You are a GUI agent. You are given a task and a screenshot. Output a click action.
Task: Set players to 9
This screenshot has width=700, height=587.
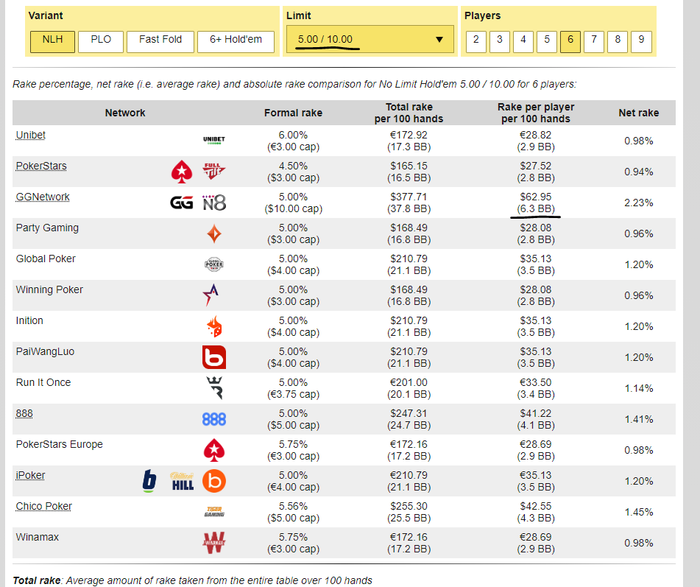pyautogui.click(x=641, y=42)
